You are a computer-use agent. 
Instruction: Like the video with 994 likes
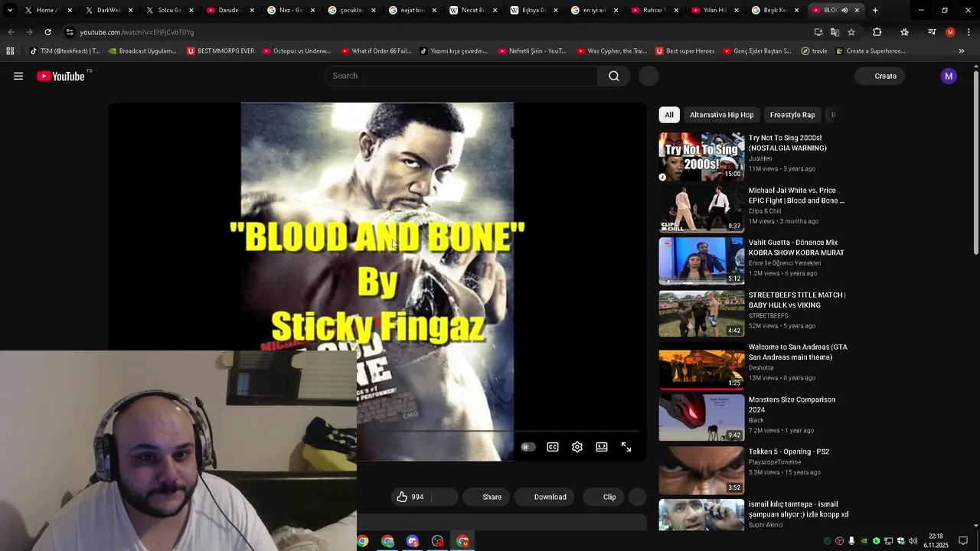point(410,497)
